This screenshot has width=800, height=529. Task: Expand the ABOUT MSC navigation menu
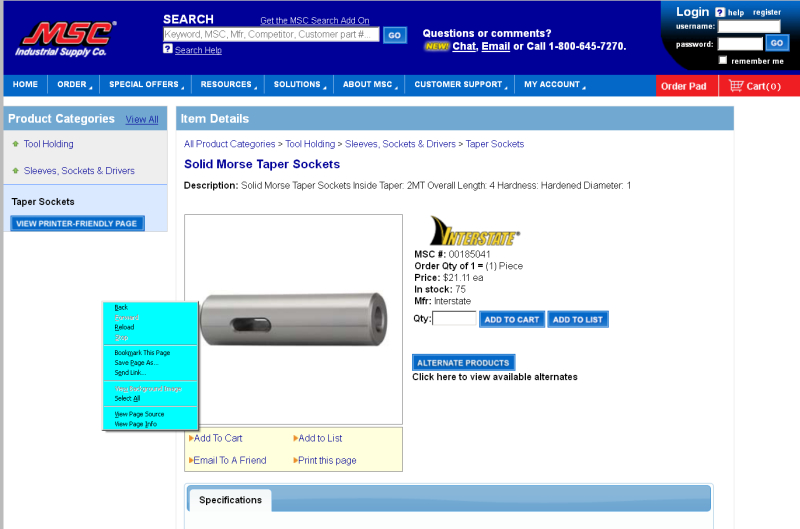coord(370,85)
